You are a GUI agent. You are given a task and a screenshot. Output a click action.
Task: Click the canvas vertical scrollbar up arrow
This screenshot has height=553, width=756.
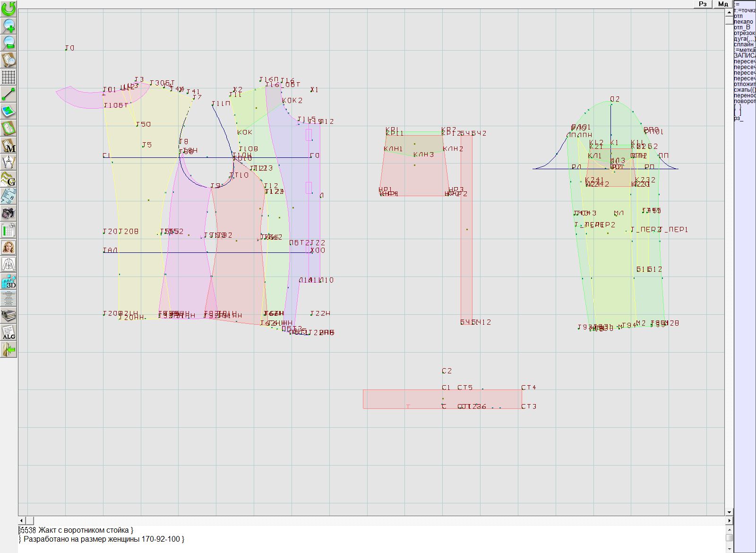coord(729,12)
